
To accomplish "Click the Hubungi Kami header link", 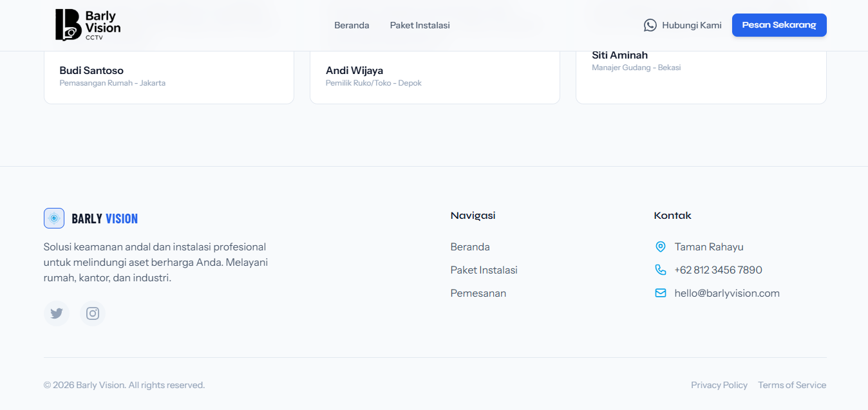I will pos(692,25).
